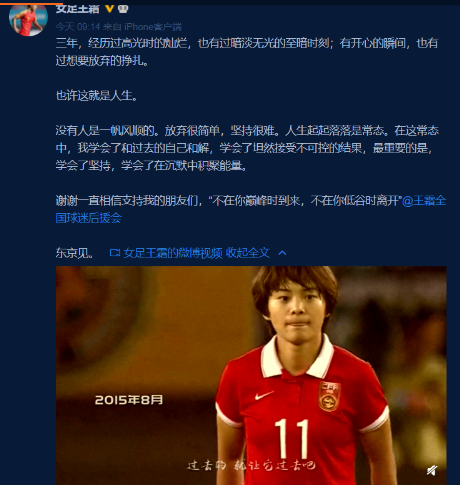Click the 东京见 text
This screenshot has width=460, height=485.
pyautogui.click(x=75, y=253)
